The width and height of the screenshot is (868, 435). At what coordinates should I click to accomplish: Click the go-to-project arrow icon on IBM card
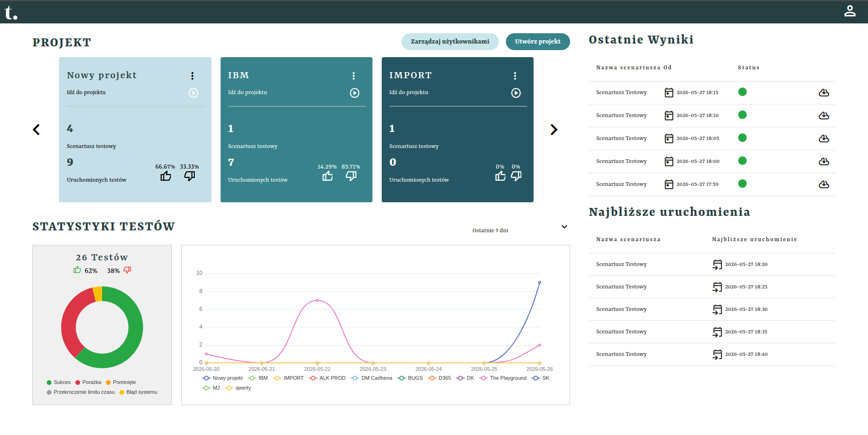(x=355, y=93)
